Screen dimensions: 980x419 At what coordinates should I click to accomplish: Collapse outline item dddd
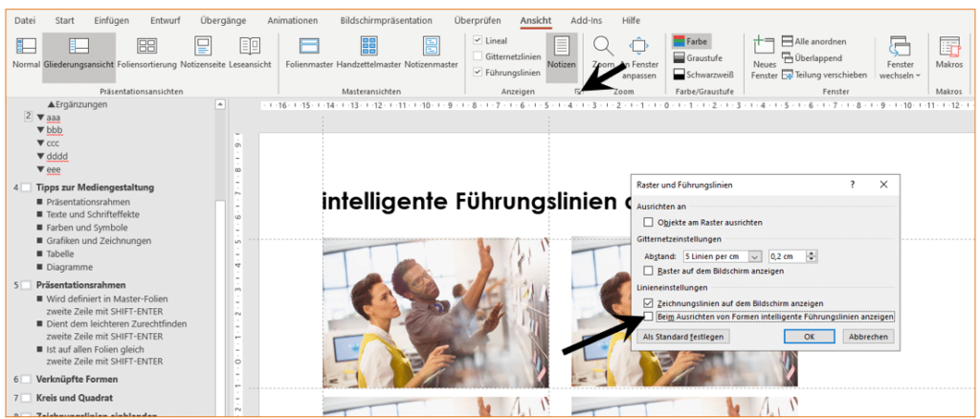pyautogui.click(x=40, y=156)
